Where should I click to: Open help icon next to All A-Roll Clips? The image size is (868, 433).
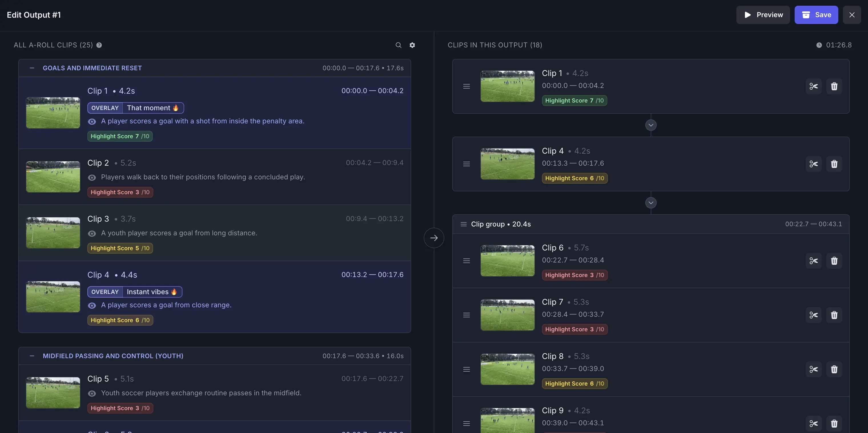pyautogui.click(x=99, y=45)
